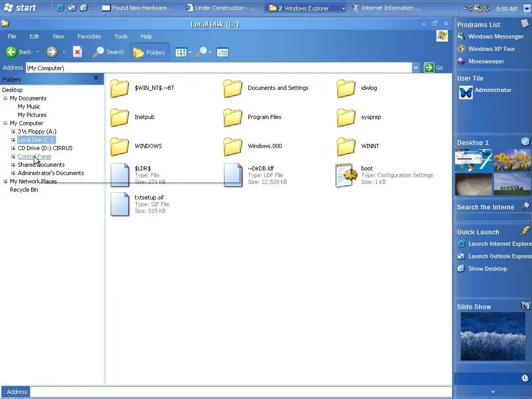532x399 pixels.
Task: Expand the 3½ Floppy (A:) node
Action: click(x=13, y=131)
